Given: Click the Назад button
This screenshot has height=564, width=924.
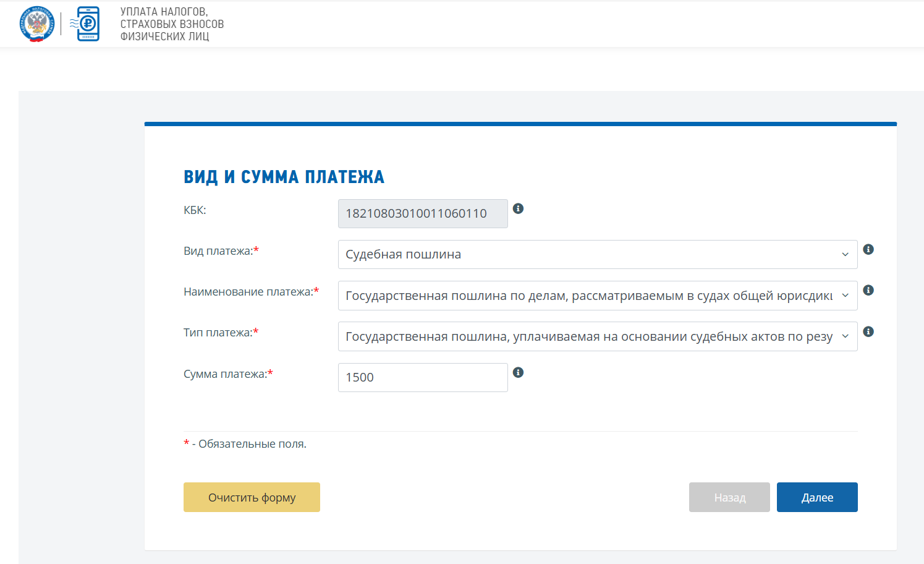Looking at the screenshot, I should (729, 497).
